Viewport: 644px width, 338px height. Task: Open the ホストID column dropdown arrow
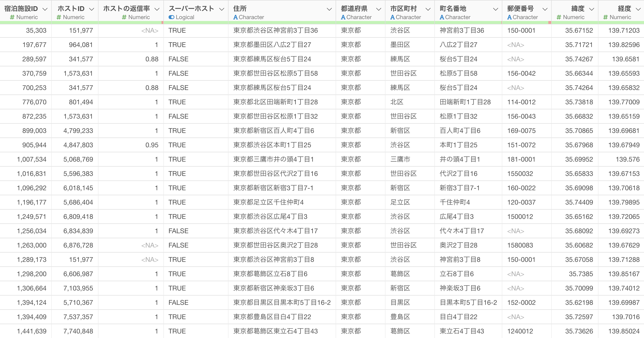tap(92, 9)
